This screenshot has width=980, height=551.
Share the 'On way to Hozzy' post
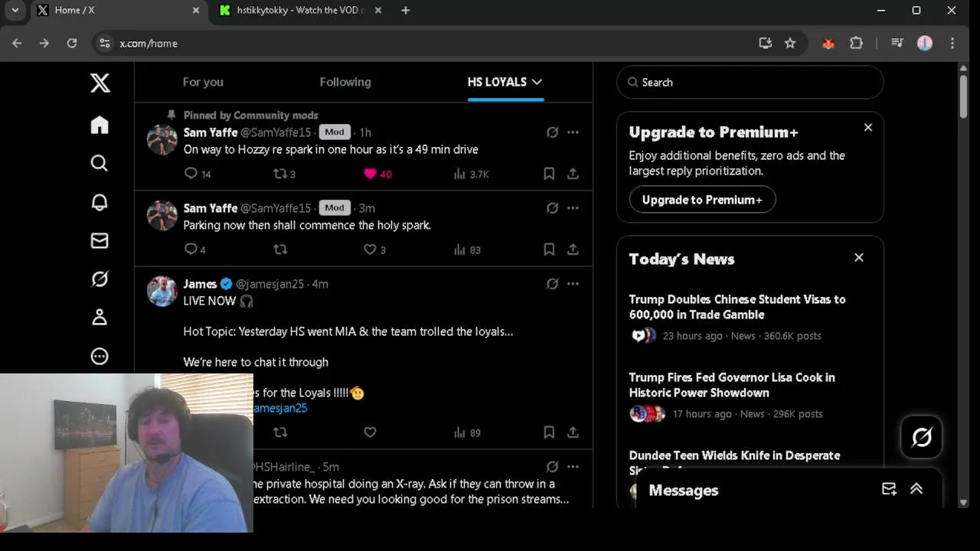[573, 174]
